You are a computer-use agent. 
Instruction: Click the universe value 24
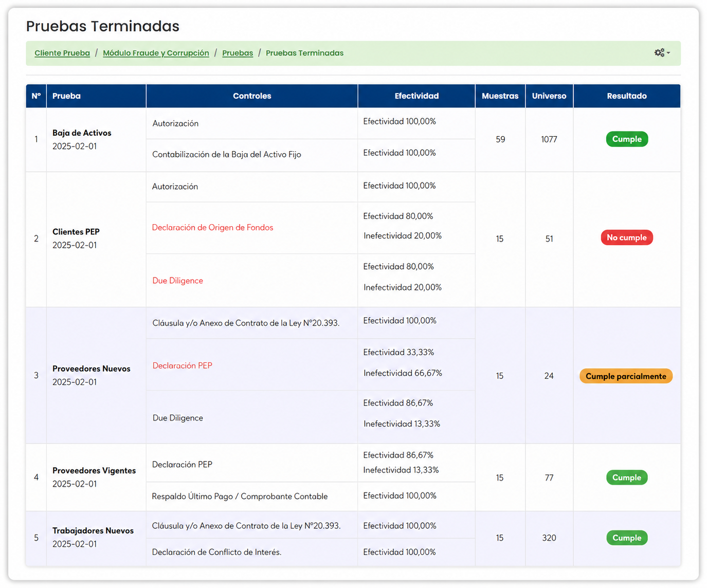[x=549, y=376]
